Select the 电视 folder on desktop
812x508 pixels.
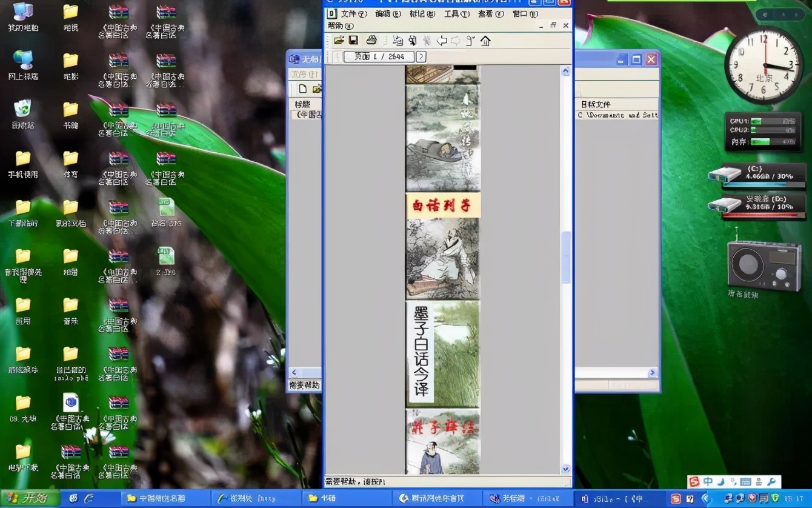(x=71, y=17)
